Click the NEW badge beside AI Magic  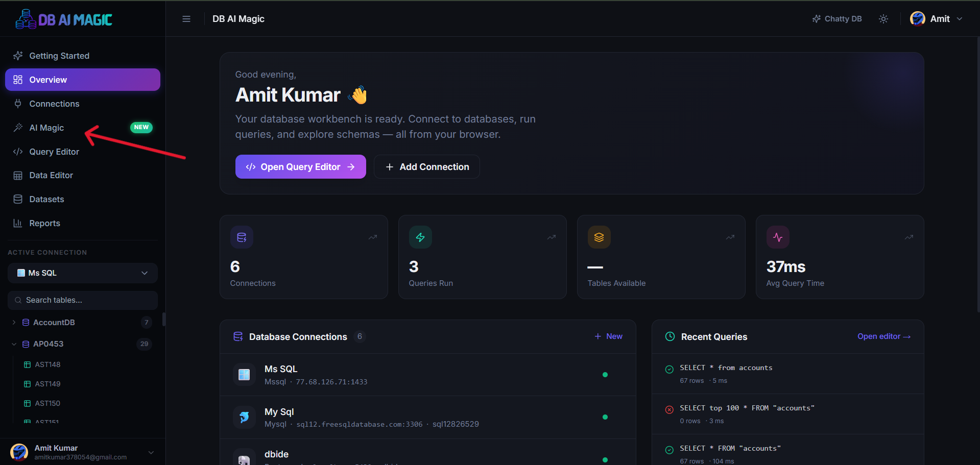pyautogui.click(x=141, y=127)
